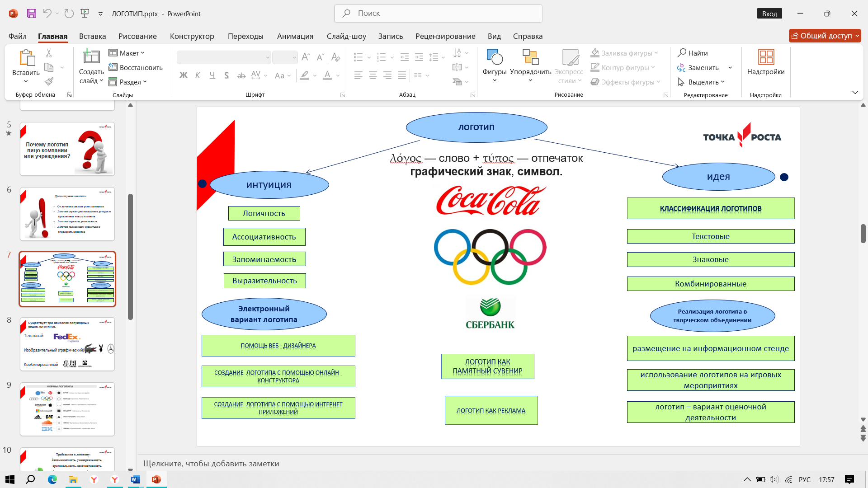Viewport: 868px width, 488px height.
Task: Click the Cut scissors icon
Action: tap(49, 53)
